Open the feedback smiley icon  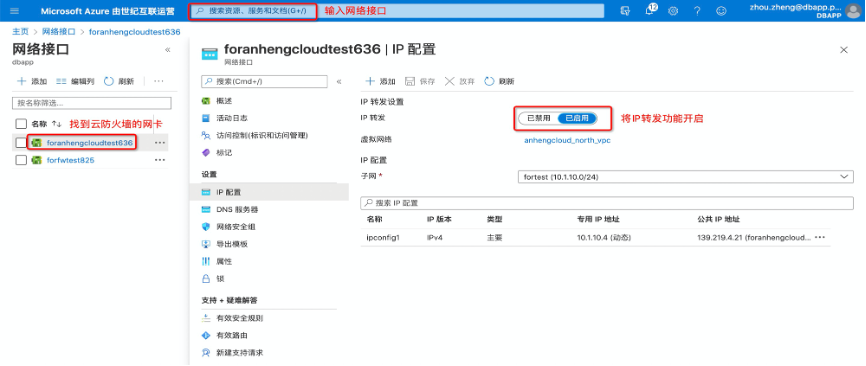[721, 11]
